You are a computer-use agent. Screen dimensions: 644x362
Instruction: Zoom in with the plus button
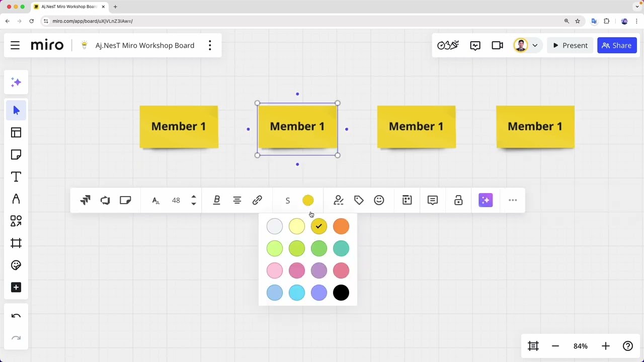[606, 346]
